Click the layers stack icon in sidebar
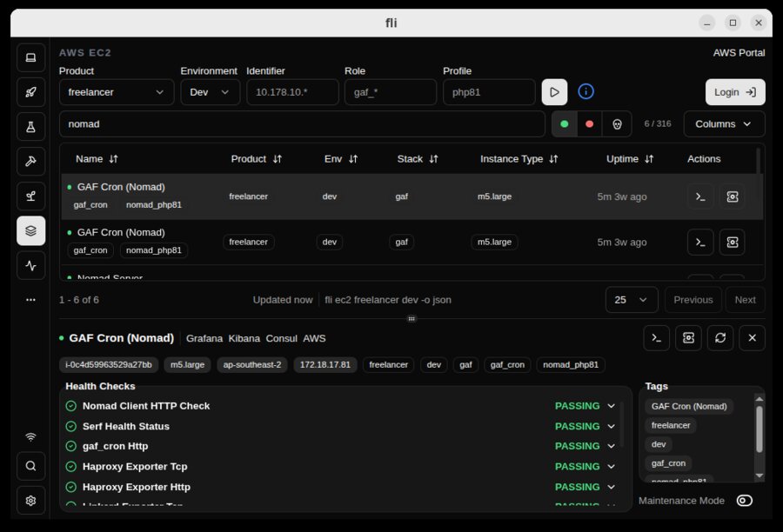 click(30, 230)
